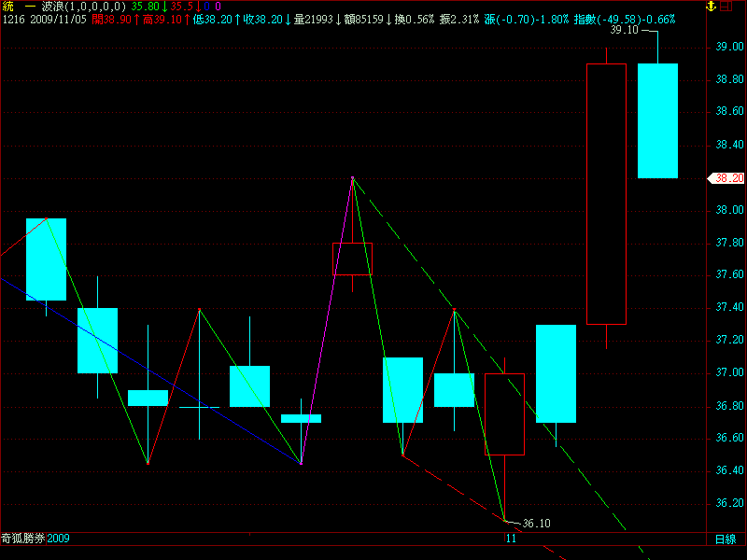Click the 奇狐勝券 software label
This screenshot has height=560, width=747.
coord(22,539)
